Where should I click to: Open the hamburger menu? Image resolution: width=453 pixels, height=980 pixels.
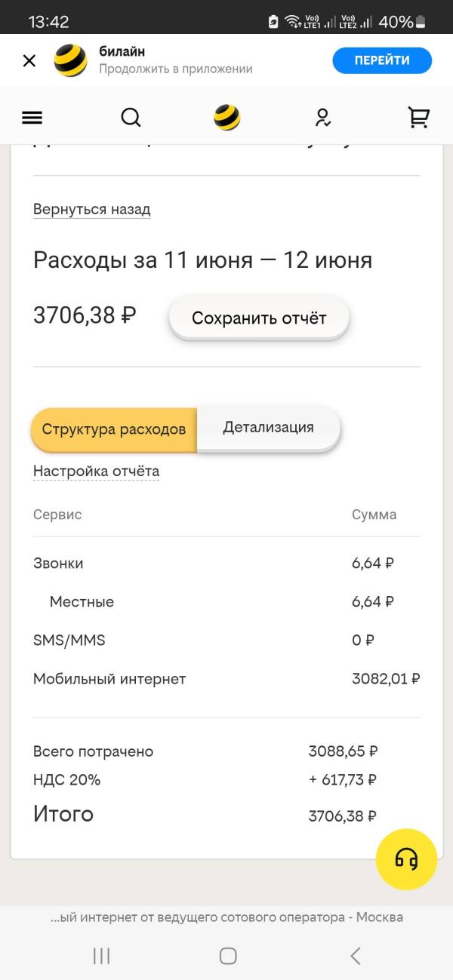pyautogui.click(x=32, y=118)
